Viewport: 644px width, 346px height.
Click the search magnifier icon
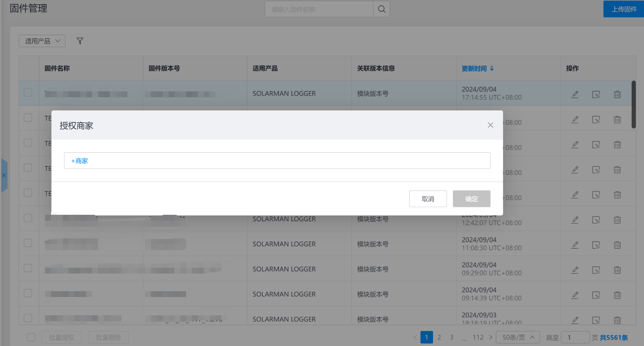(x=381, y=9)
